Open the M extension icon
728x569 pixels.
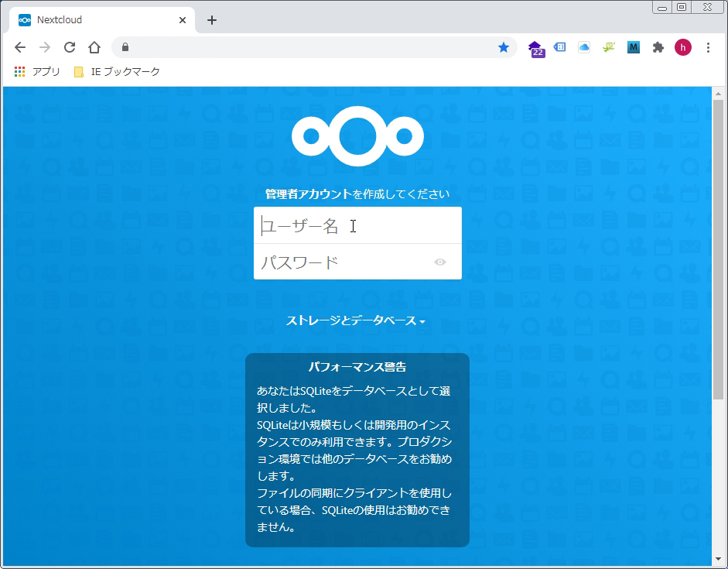pos(634,47)
